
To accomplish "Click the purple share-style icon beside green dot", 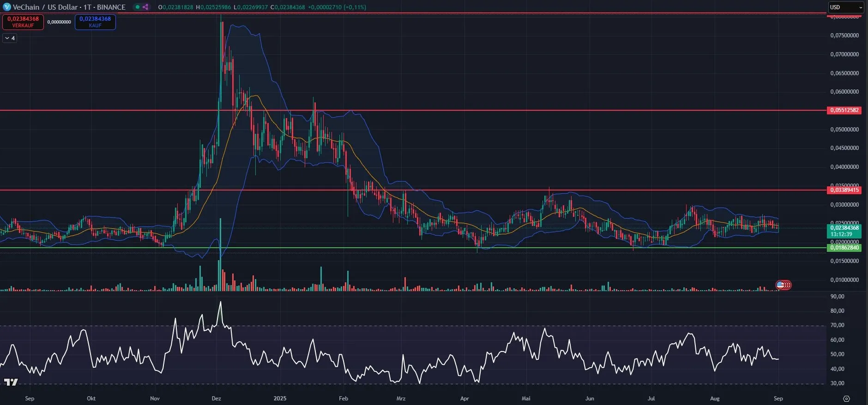I will (x=145, y=7).
